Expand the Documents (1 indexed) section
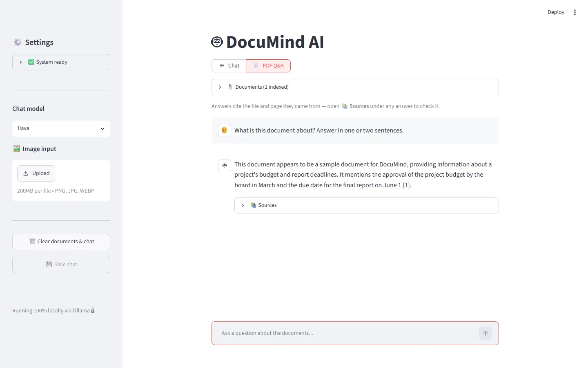The width and height of the screenshot is (588, 368). click(x=355, y=87)
